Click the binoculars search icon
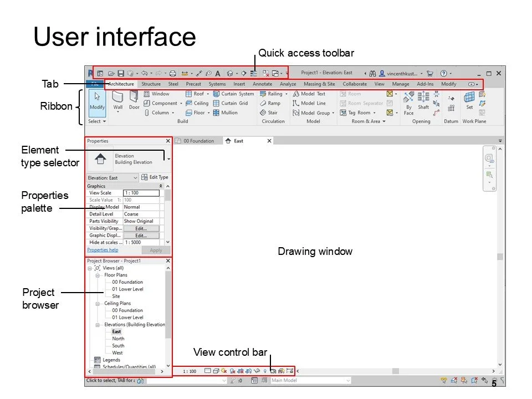The height and width of the screenshot is (399, 532). 372,73
